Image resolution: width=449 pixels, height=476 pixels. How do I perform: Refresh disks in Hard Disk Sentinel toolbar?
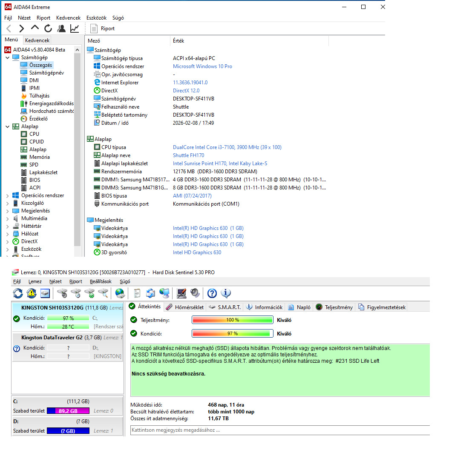pos(18,293)
